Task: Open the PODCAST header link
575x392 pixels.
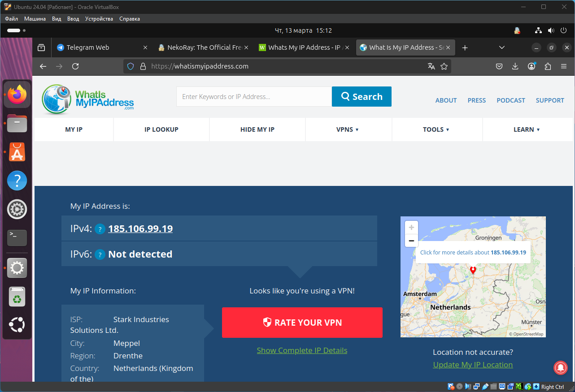Action: coord(511,100)
